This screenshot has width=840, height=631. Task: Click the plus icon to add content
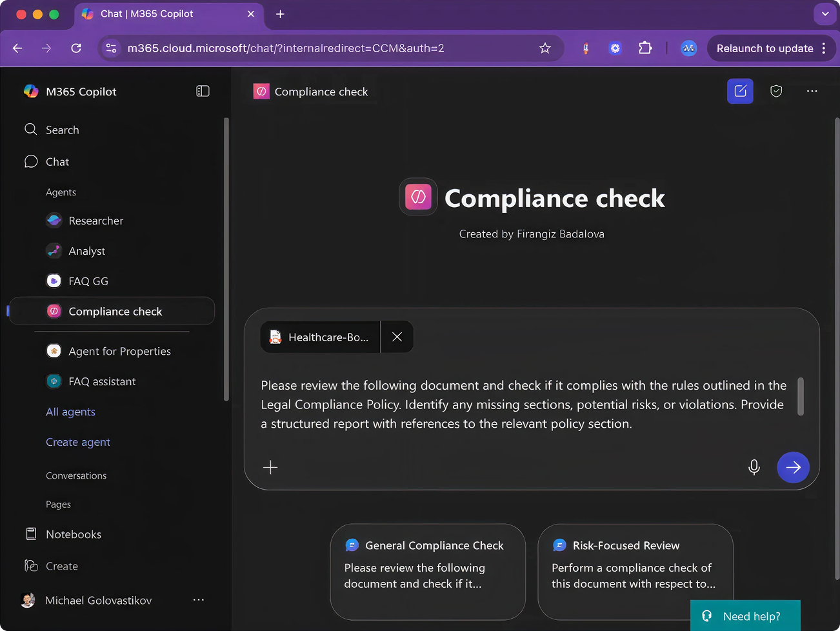point(270,467)
